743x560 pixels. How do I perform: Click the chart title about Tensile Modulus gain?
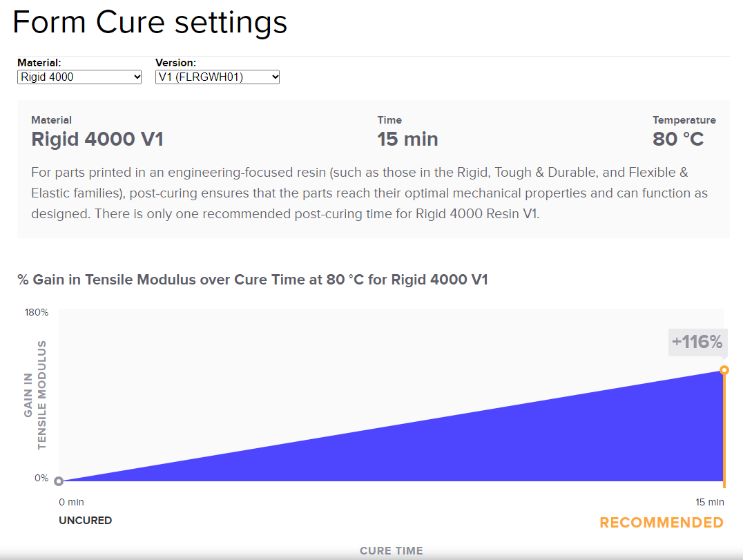[253, 280]
